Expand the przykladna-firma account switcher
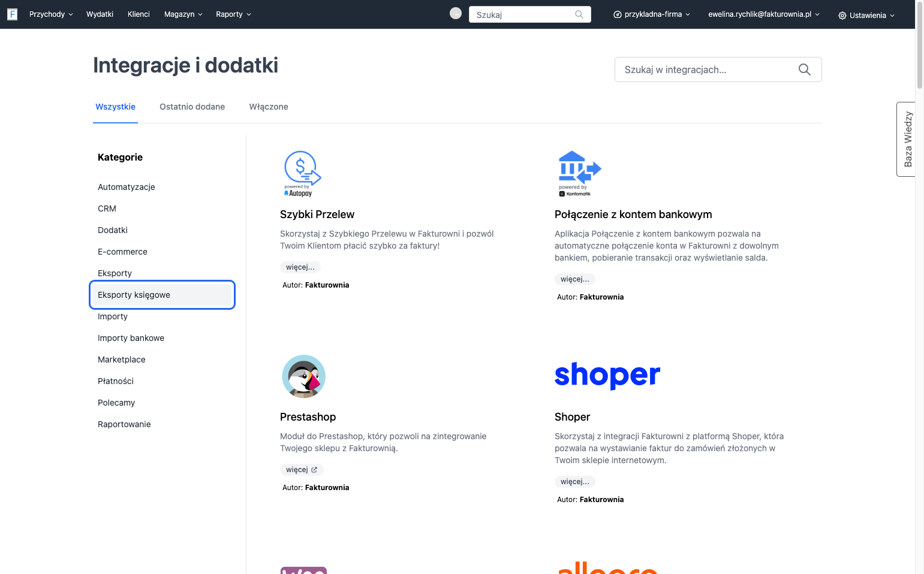924x574 pixels. tap(652, 14)
